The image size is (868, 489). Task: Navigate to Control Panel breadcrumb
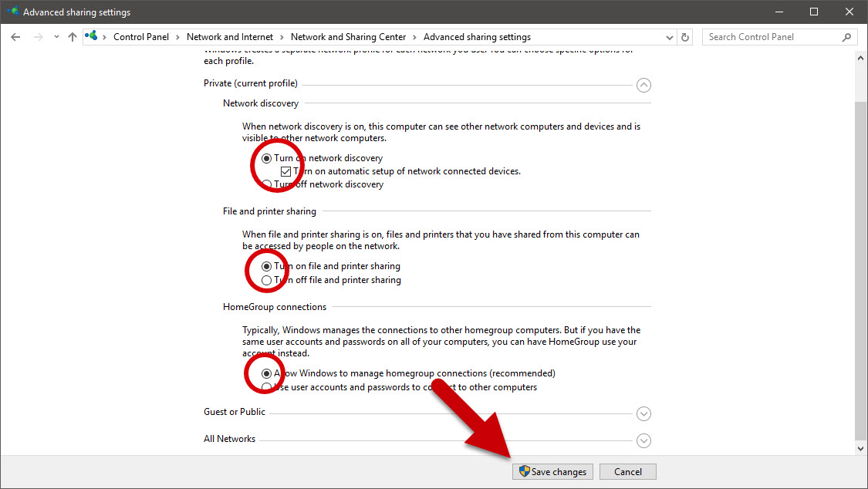pyautogui.click(x=141, y=37)
